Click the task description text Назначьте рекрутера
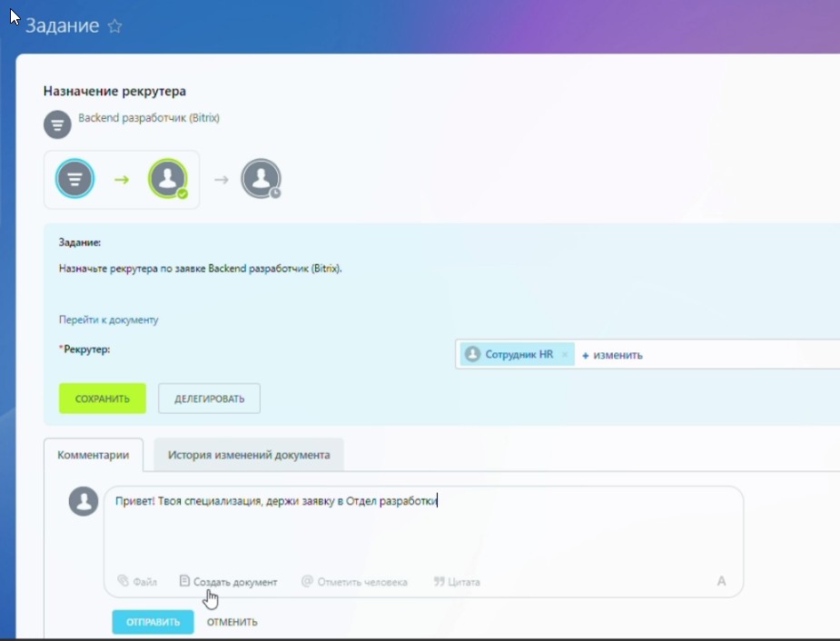Viewport: 840px width, 641px height. coord(201,268)
